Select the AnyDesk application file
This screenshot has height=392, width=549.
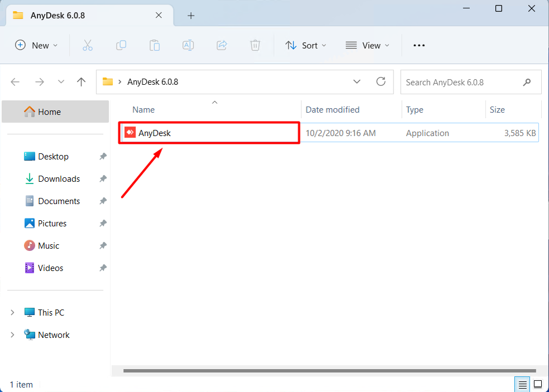329,133
